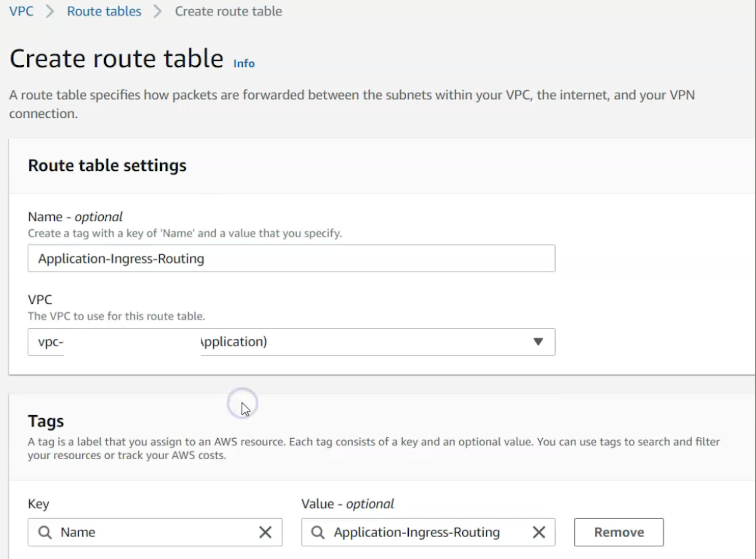
Task: Click the search icon in Value field
Action: [318, 532]
